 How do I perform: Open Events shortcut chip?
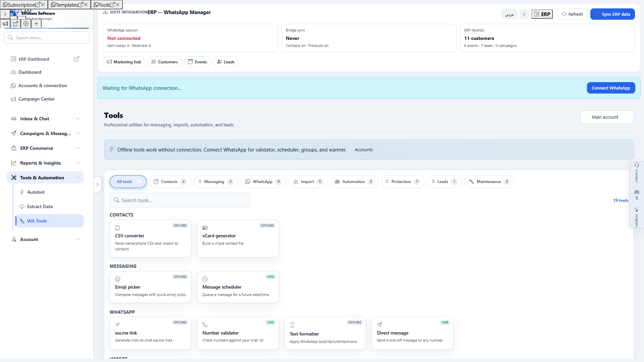point(197,62)
